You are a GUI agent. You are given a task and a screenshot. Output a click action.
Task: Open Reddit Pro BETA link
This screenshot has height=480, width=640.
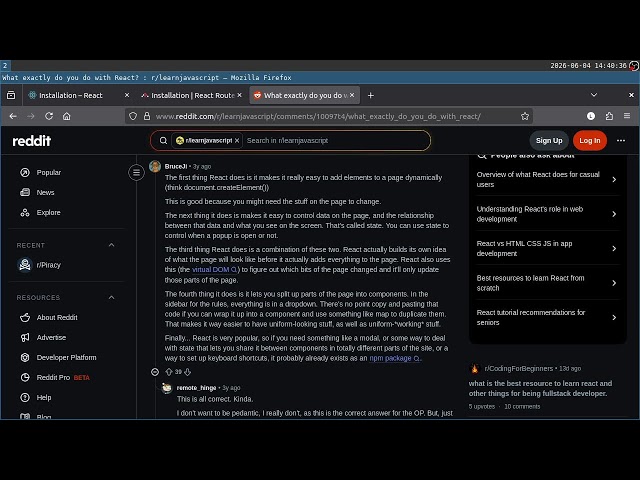pyautogui.click(x=65, y=377)
